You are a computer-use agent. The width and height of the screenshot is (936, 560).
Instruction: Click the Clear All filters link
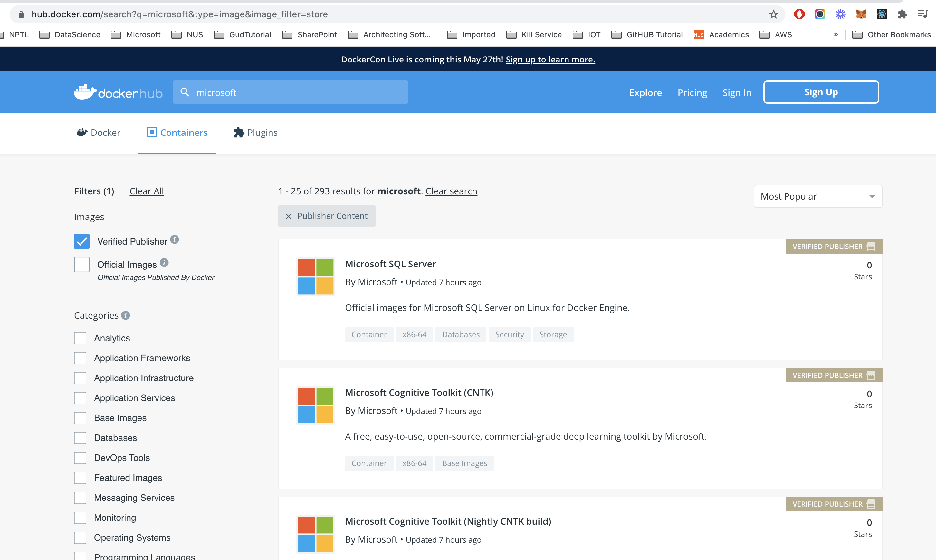[147, 191]
